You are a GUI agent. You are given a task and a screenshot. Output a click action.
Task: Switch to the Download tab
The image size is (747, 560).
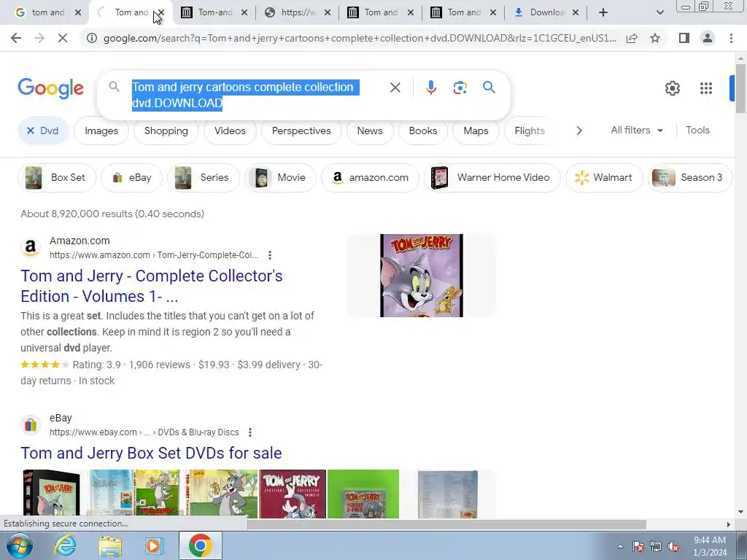pos(546,12)
